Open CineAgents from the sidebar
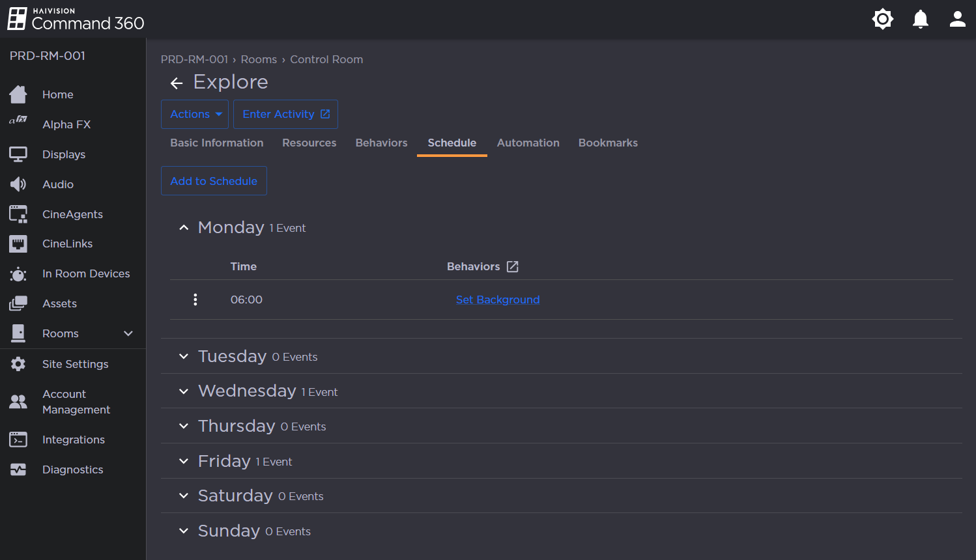The width and height of the screenshot is (976, 560). click(x=72, y=214)
